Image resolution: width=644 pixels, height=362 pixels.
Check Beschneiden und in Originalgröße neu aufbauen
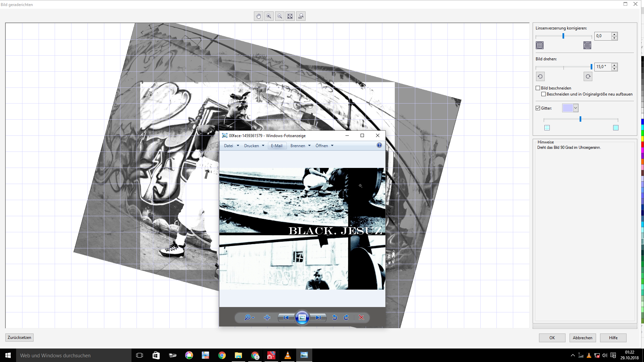[x=543, y=94]
